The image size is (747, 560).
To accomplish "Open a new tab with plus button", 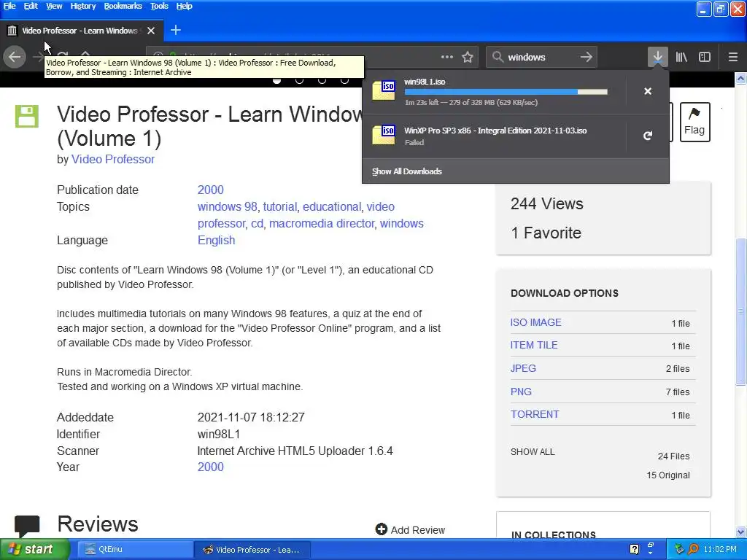I will tap(175, 31).
